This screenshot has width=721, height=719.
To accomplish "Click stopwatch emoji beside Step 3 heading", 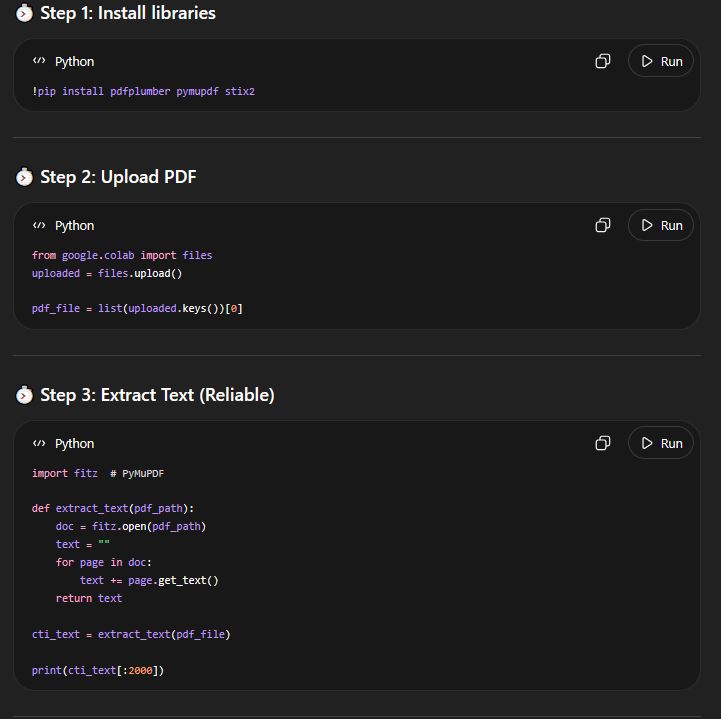I will 24,395.
